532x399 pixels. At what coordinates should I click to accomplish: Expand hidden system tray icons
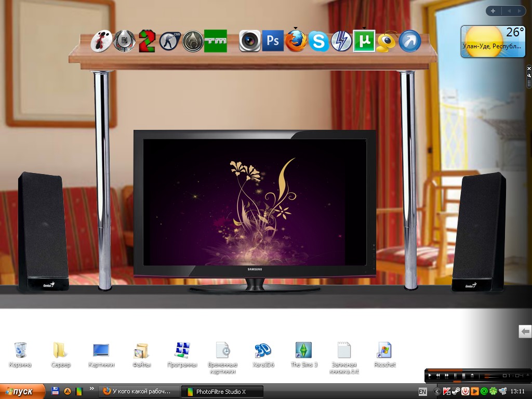[437, 392]
